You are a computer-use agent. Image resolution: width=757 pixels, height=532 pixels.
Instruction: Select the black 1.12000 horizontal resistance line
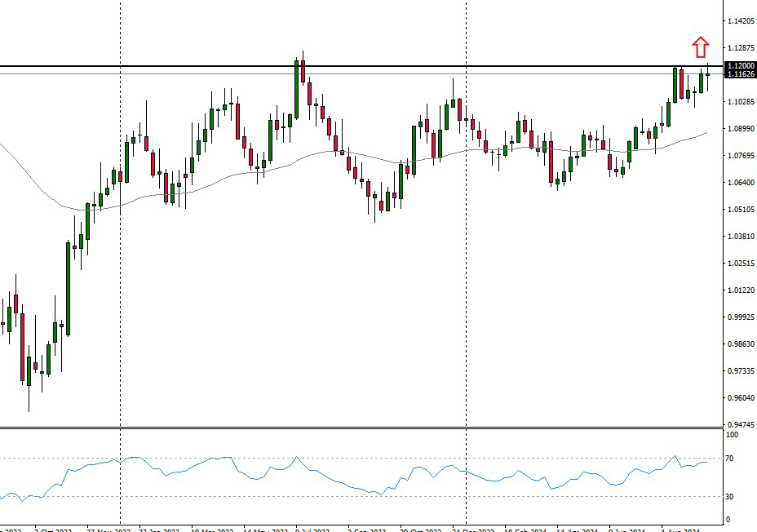[x=367, y=66]
